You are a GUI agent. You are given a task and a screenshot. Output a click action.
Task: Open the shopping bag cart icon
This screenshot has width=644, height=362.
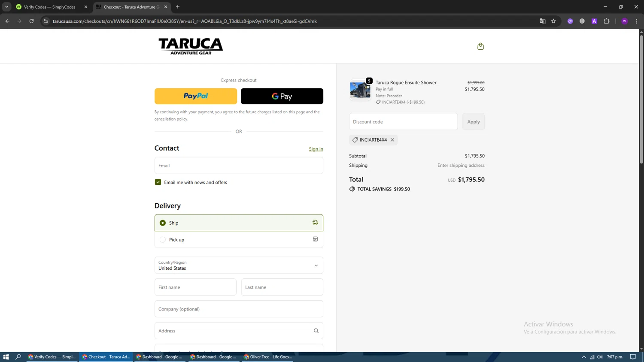480,46
